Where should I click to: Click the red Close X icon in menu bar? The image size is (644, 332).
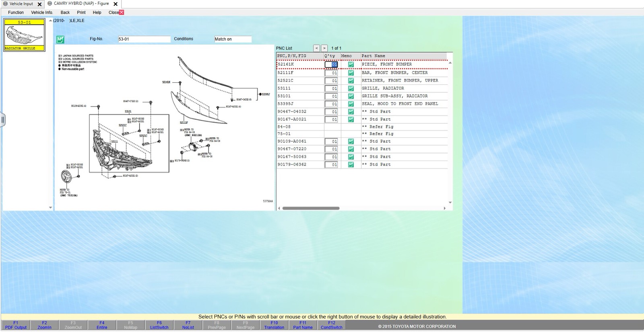coord(122,12)
